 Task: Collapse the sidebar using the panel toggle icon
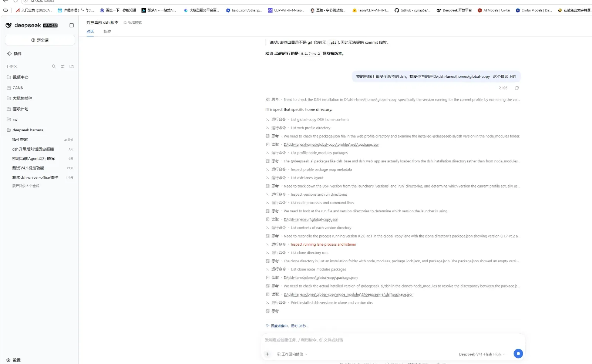click(x=71, y=26)
